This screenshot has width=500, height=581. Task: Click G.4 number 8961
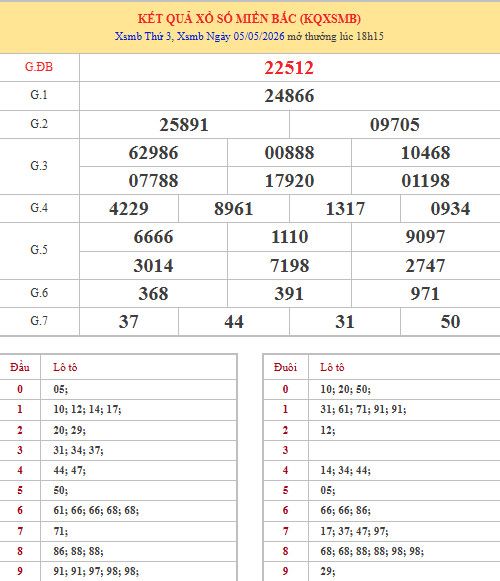(x=234, y=209)
